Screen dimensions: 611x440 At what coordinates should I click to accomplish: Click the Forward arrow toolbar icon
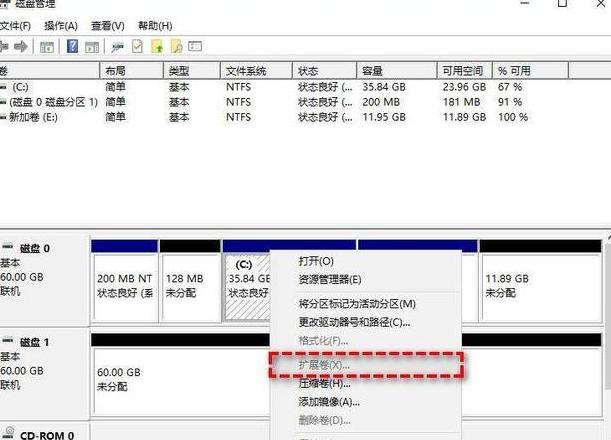(20, 47)
